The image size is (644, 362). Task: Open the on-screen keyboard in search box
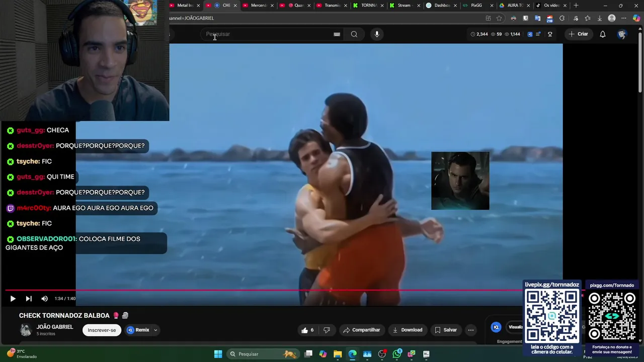pyautogui.click(x=337, y=34)
